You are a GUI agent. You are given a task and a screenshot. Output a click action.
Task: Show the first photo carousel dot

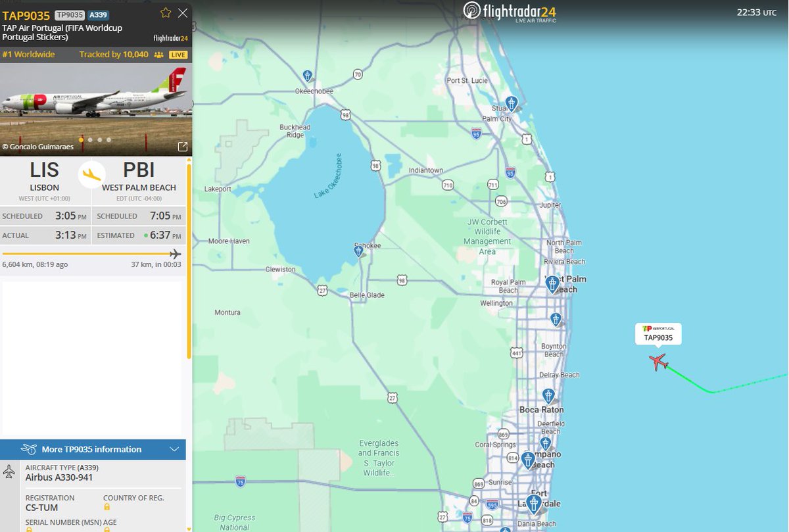coord(82,140)
